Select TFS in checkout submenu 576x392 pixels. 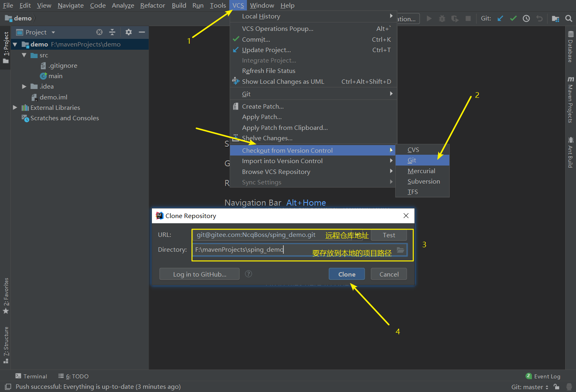pyautogui.click(x=422, y=192)
